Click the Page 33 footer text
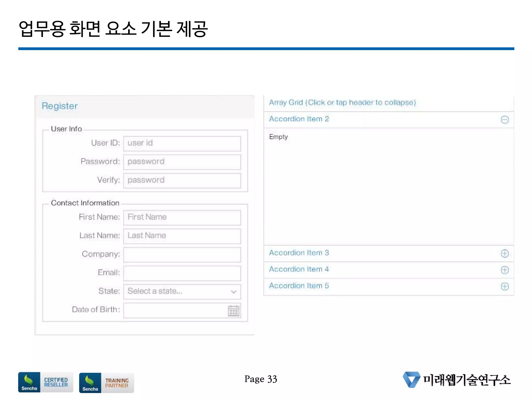 (x=261, y=379)
